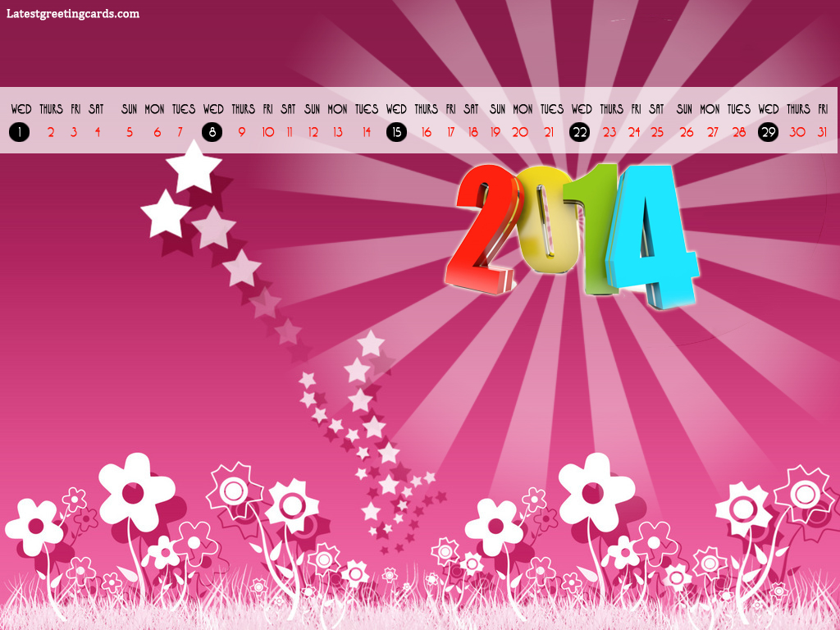Pick date 25 in the calendar strip
Screen dimensions: 840x630
[x=657, y=132]
